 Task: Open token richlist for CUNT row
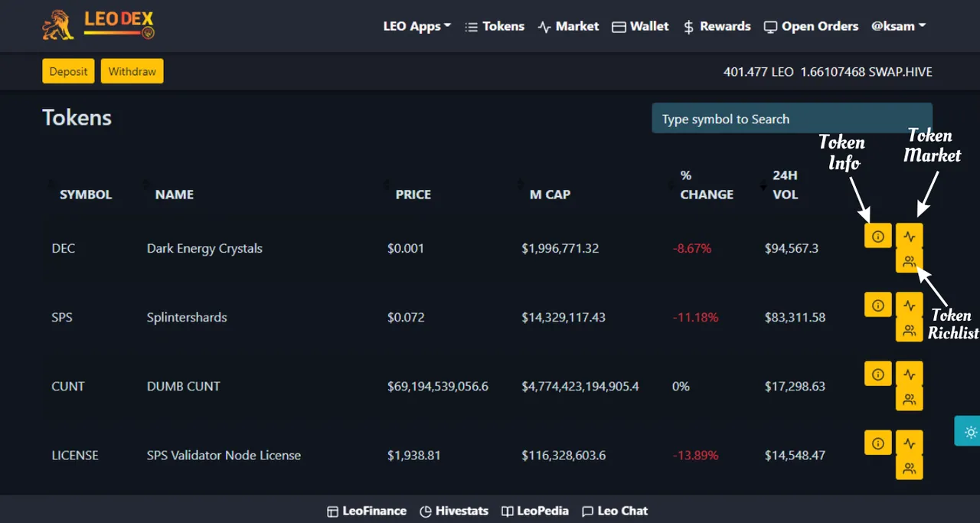(x=909, y=399)
